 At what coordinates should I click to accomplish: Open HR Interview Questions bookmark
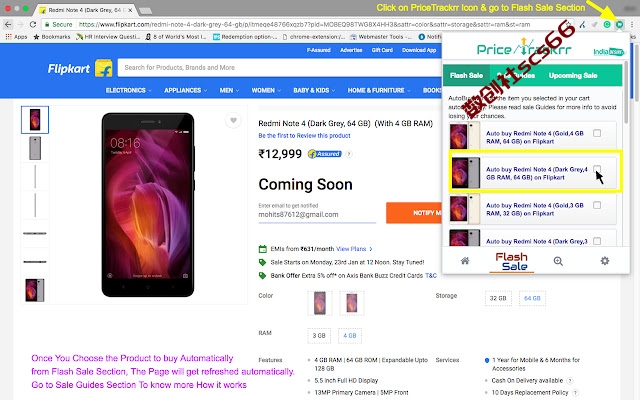coord(108,37)
